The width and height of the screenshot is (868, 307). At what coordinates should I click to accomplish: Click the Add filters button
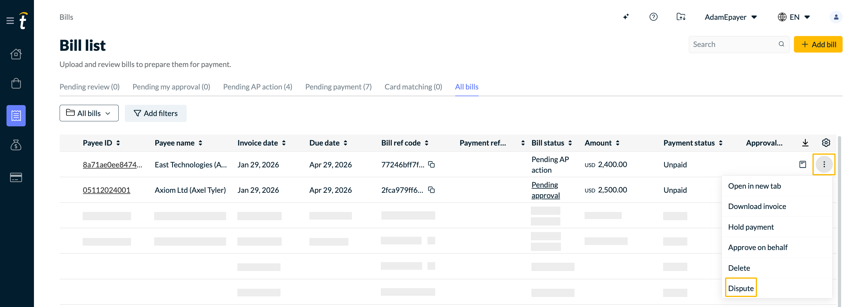[156, 113]
